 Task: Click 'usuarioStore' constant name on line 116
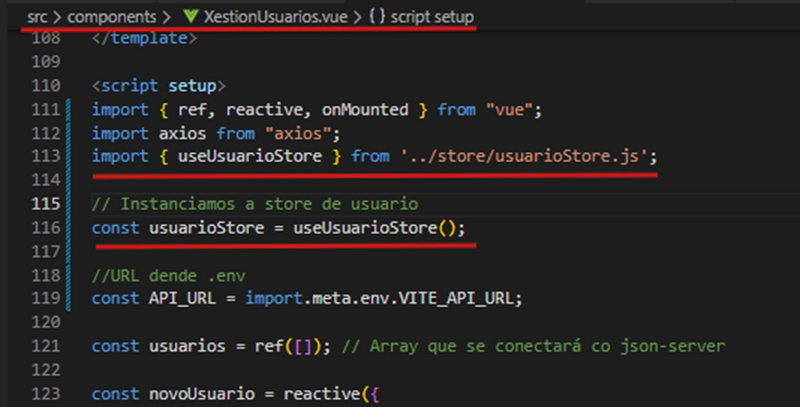(206, 227)
